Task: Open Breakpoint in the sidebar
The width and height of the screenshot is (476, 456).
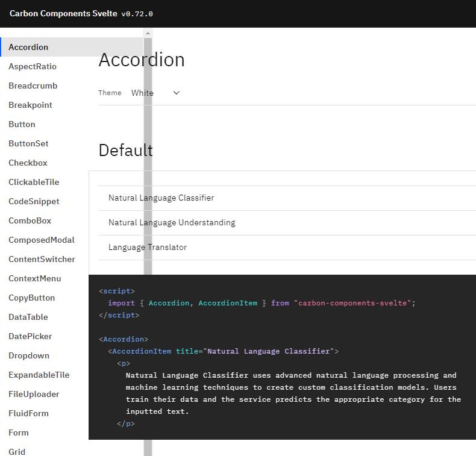Action: 30,105
